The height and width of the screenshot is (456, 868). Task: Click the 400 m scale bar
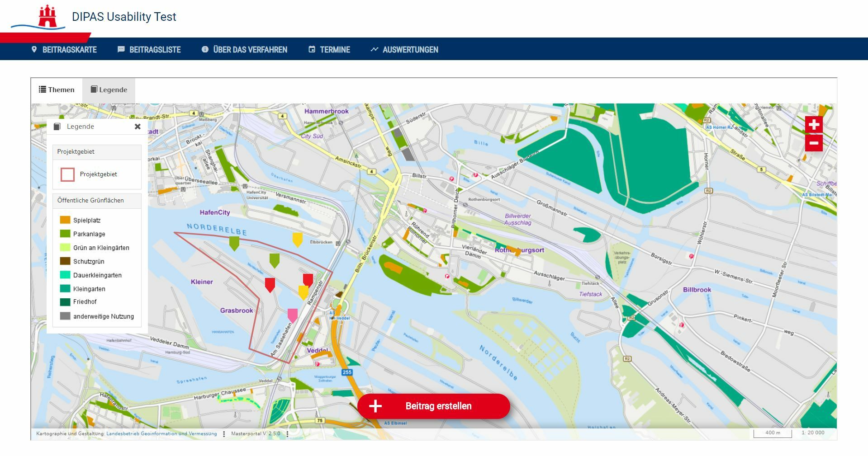(773, 433)
